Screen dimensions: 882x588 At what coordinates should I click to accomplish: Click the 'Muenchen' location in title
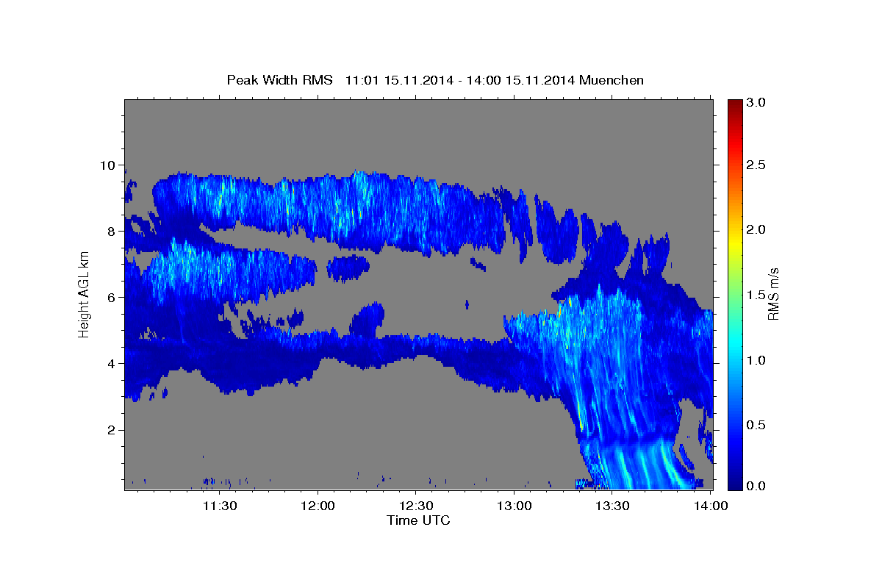(612, 80)
